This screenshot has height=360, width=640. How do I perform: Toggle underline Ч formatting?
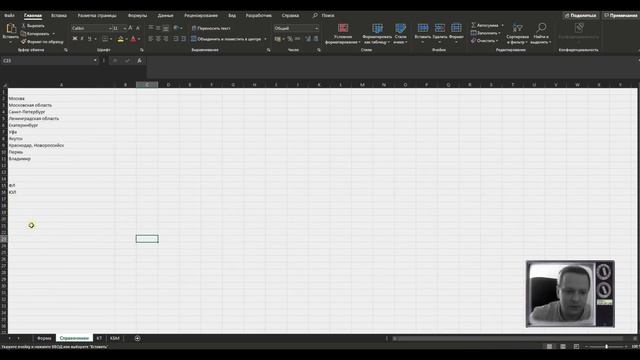point(89,39)
